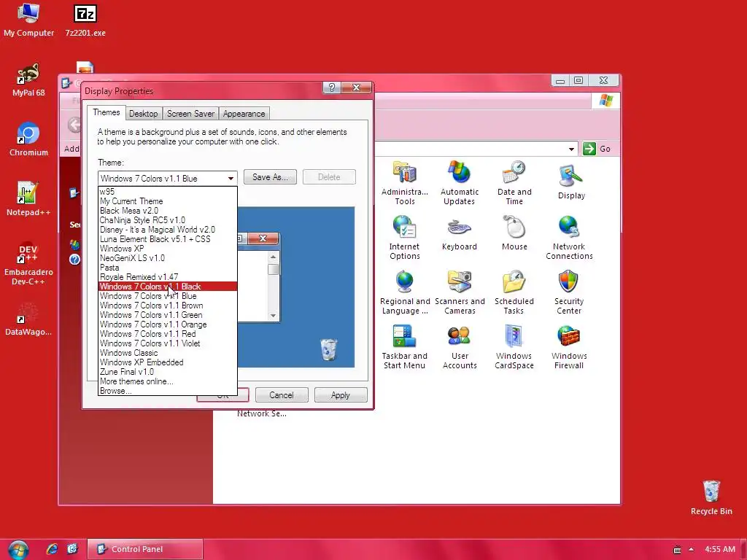Select the Browse... theme option
This screenshot has height=560, width=747.
point(168,391)
